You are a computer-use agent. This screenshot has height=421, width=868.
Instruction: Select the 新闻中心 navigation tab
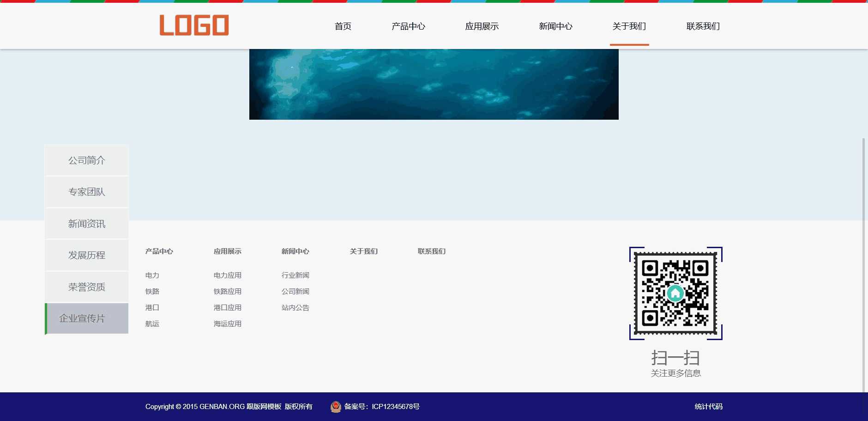tap(555, 26)
